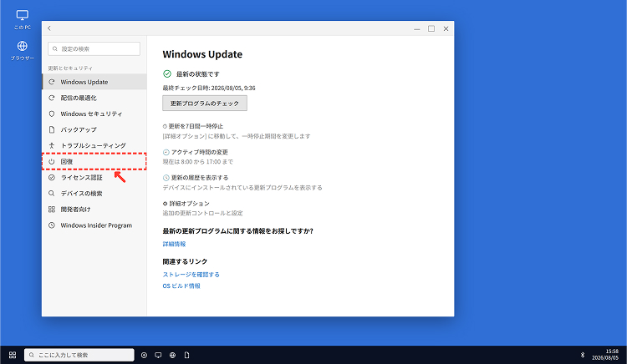Click the clock icon beside Windows Insider Program
Viewport: 627px width, 364px height.
click(x=52, y=225)
